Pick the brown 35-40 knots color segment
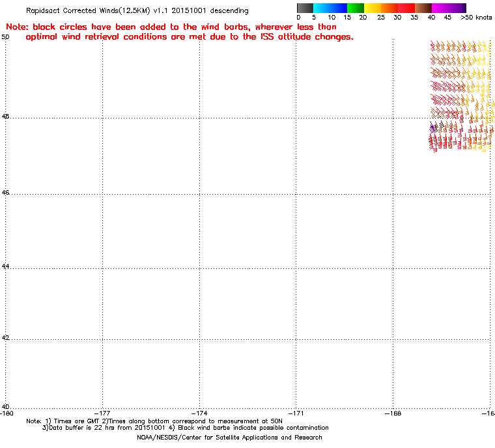Viewport: 495px width, 448px height. pos(423,8)
